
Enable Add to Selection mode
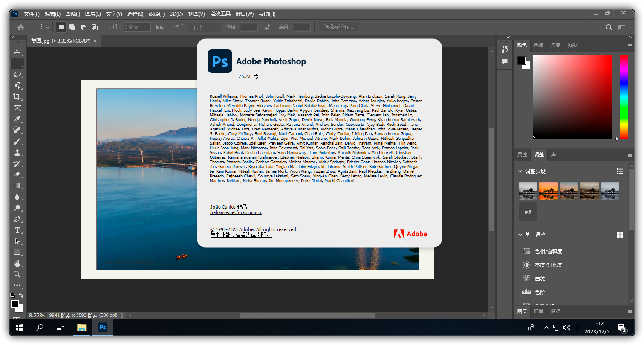(72, 27)
